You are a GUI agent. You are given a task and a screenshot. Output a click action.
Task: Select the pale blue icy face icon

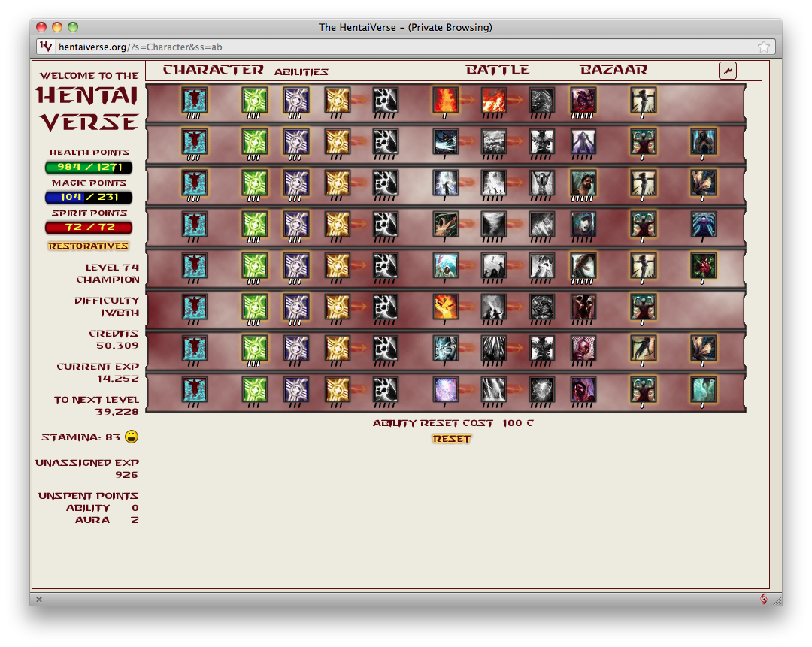(x=445, y=349)
